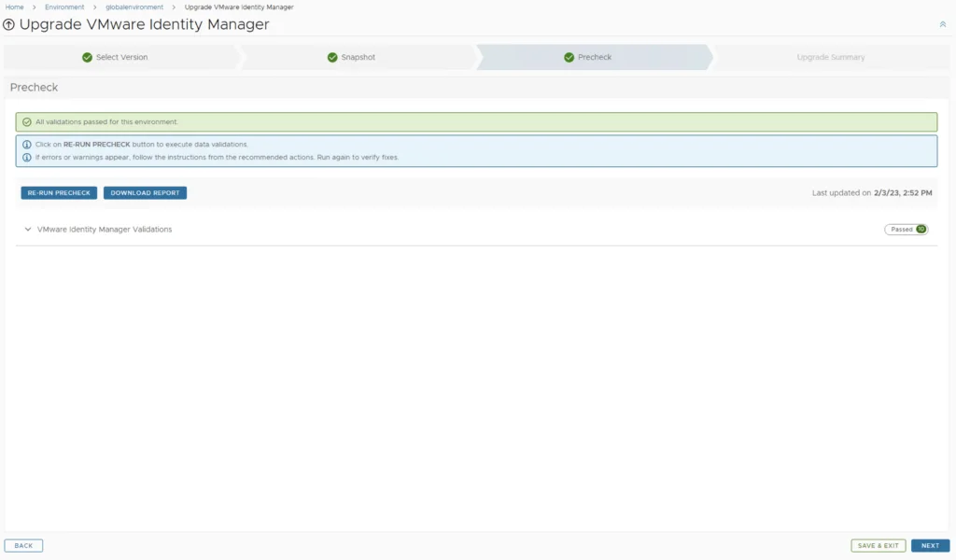Go to Home breadcrumb link
956x560 pixels.
click(x=15, y=7)
